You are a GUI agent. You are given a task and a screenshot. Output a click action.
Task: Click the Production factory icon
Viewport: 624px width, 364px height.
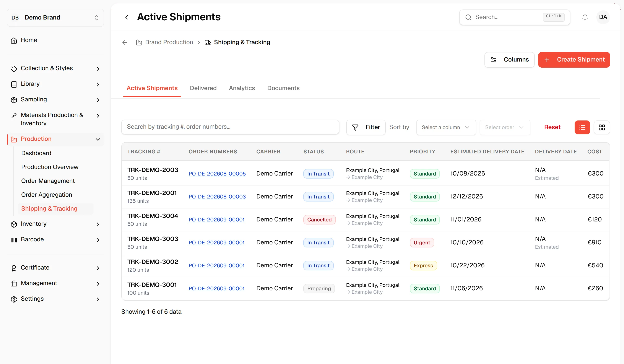click(x=14, y=139)
